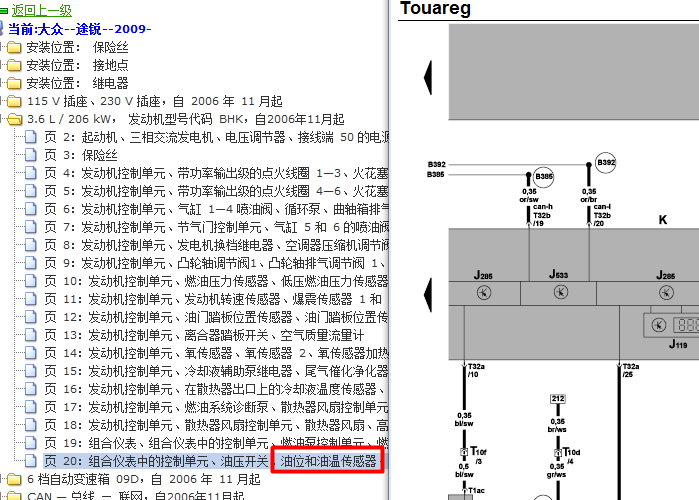This screenshot has width=699, height=500.
Task: Click the page icon for 页 8 发电机换挡继电器
Action: pyautogui.click(x=31, y=245)
